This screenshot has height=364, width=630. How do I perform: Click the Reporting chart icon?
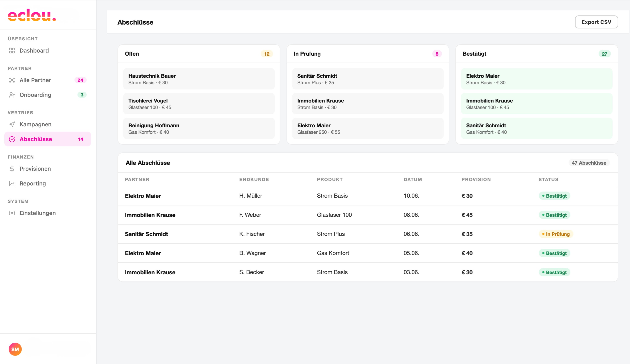[x=12, y=184]
